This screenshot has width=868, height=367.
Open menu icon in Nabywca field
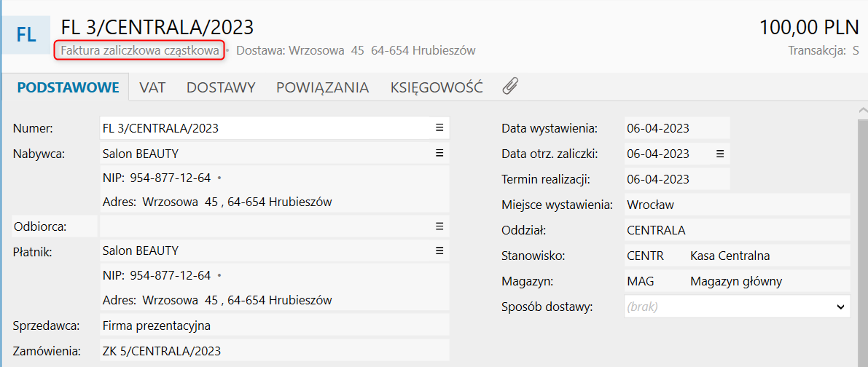pyautogui.click(x=439, y=153)
